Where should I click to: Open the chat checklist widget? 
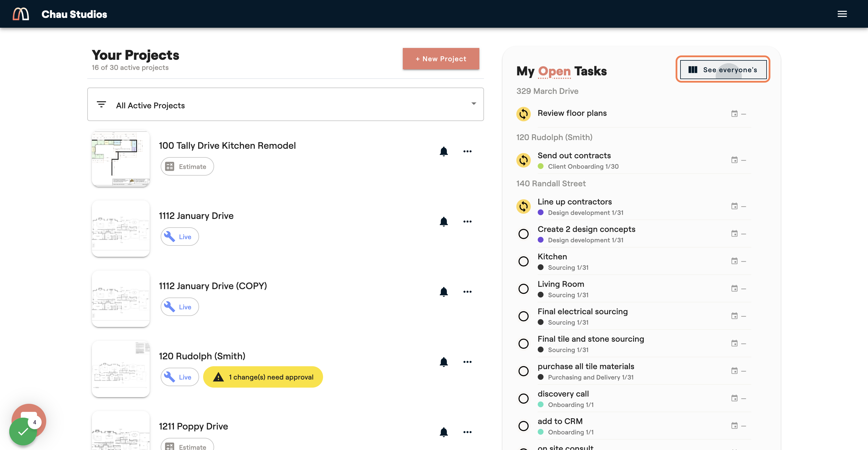(23, 431)
